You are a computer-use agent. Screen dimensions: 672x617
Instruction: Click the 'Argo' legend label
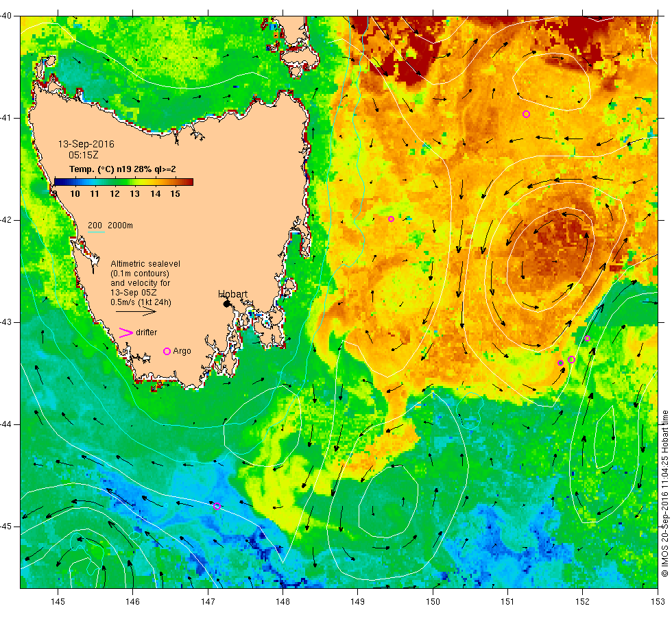point(182,351)
